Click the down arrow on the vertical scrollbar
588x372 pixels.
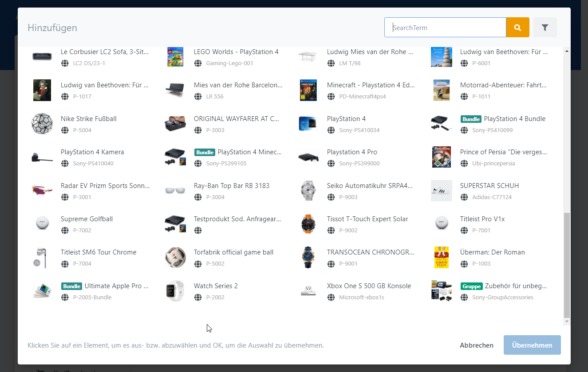tap(567, 321)
